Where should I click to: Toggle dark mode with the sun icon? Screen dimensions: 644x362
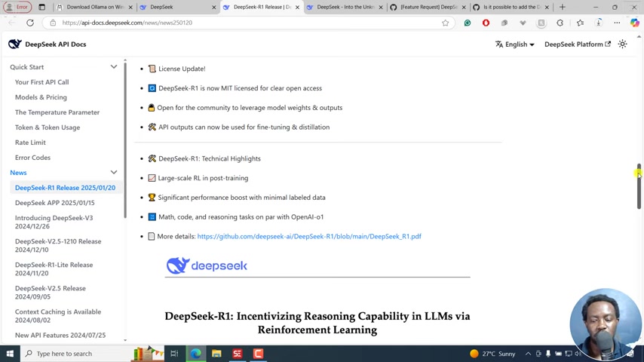[x=623, y=44]
